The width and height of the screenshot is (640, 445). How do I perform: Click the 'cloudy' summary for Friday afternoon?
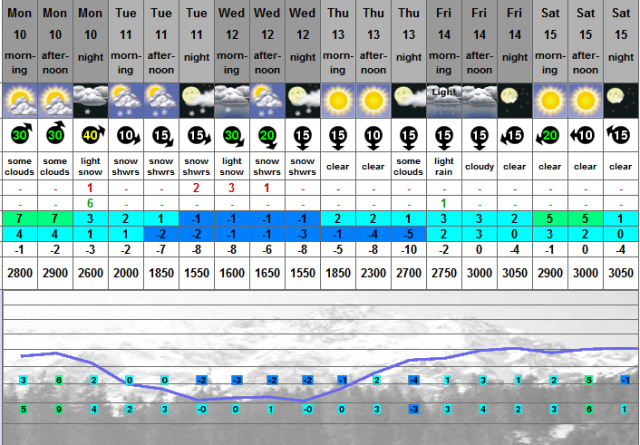[480, 167]
